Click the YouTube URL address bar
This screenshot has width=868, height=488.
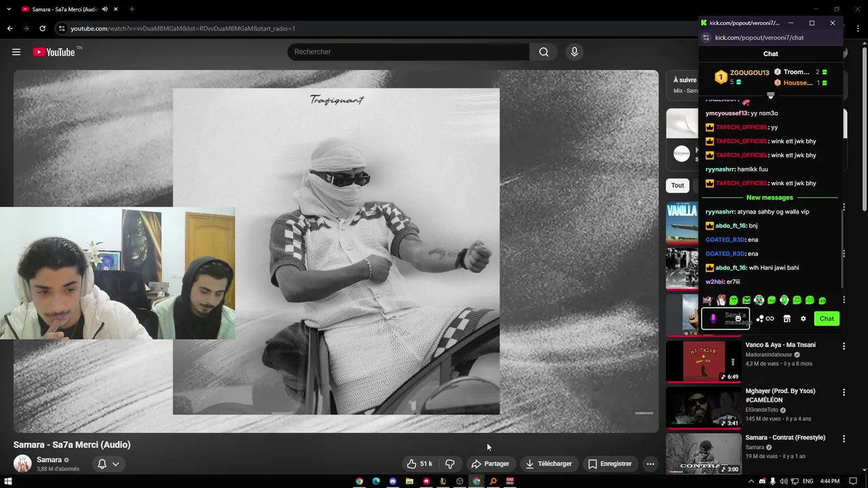[380, 28]
